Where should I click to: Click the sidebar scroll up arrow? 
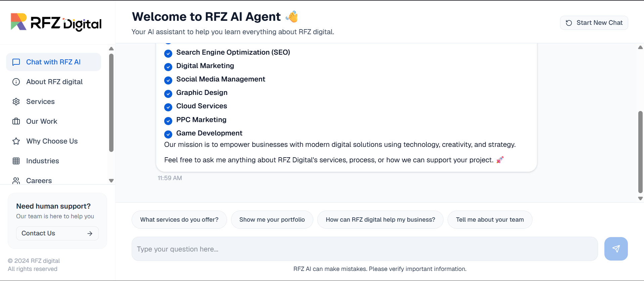pyautogui.click(x=111, y=49)
